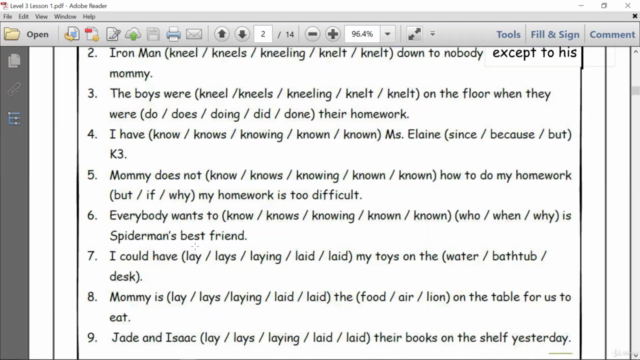The width and height of the screenshot is (640, 360).
Task: Open the Edit menu
Action: (x=23, y=17)
